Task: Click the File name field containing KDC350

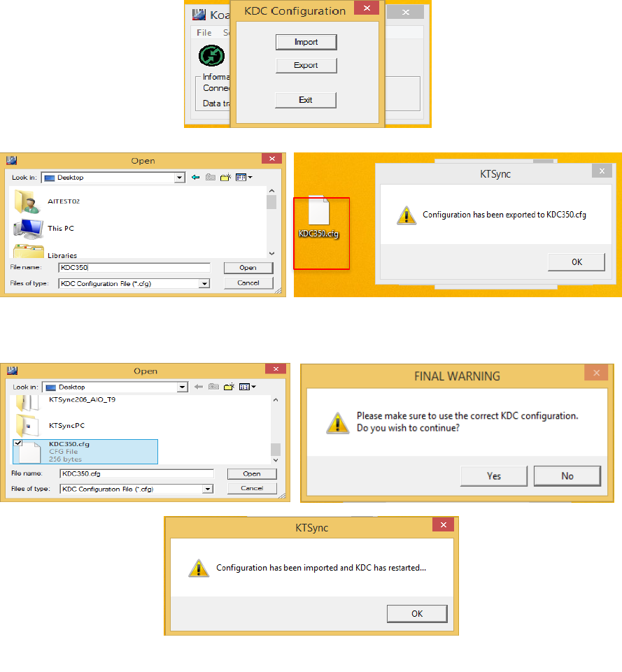Action: (x=134, y=267)
